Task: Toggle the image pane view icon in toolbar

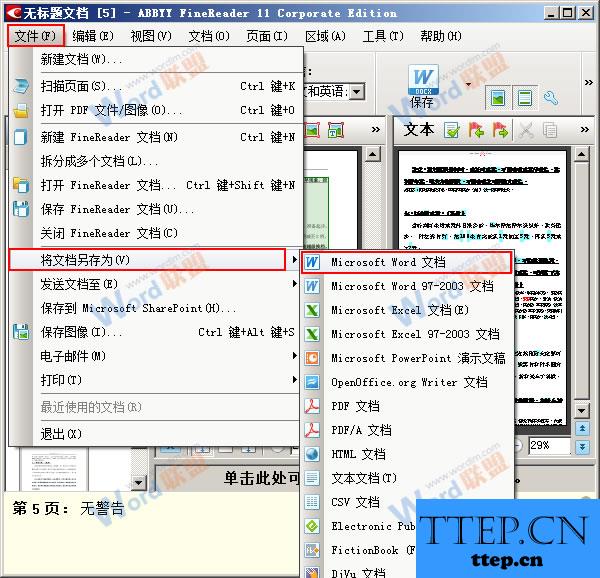Action: coord(498,98)
